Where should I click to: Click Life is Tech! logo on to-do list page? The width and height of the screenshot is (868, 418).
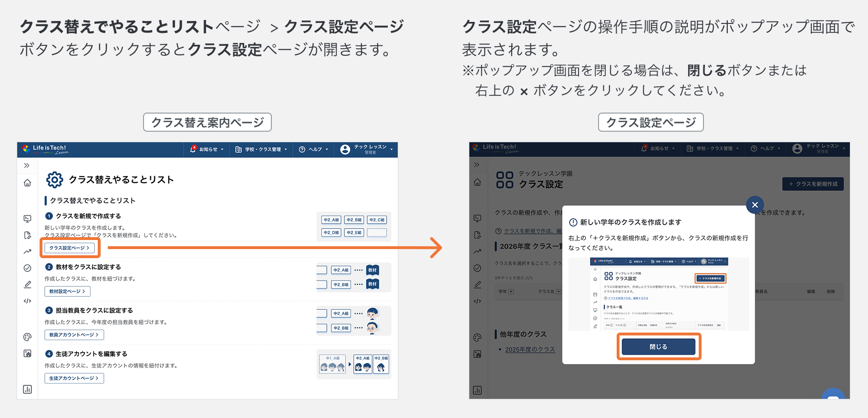pos(45,149)
